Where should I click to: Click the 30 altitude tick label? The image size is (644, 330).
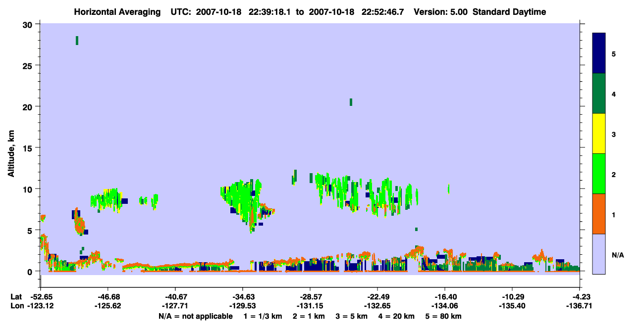click(x=29, y=24)
